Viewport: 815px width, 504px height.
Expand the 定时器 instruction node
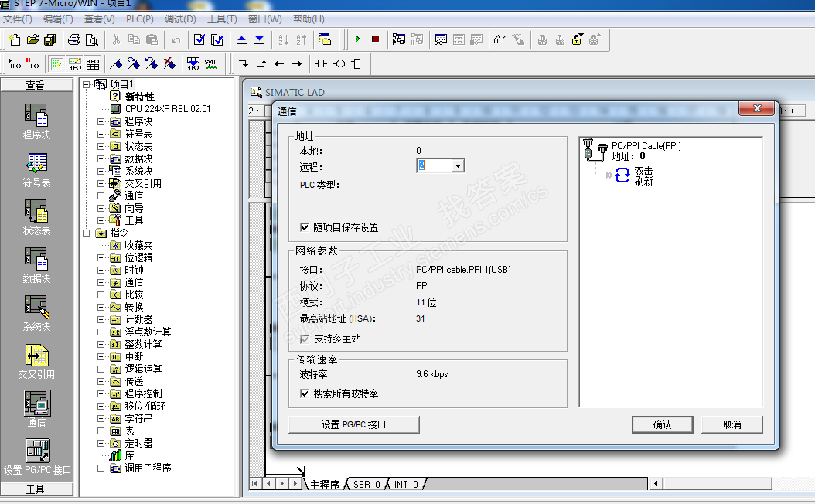[101, 443]
